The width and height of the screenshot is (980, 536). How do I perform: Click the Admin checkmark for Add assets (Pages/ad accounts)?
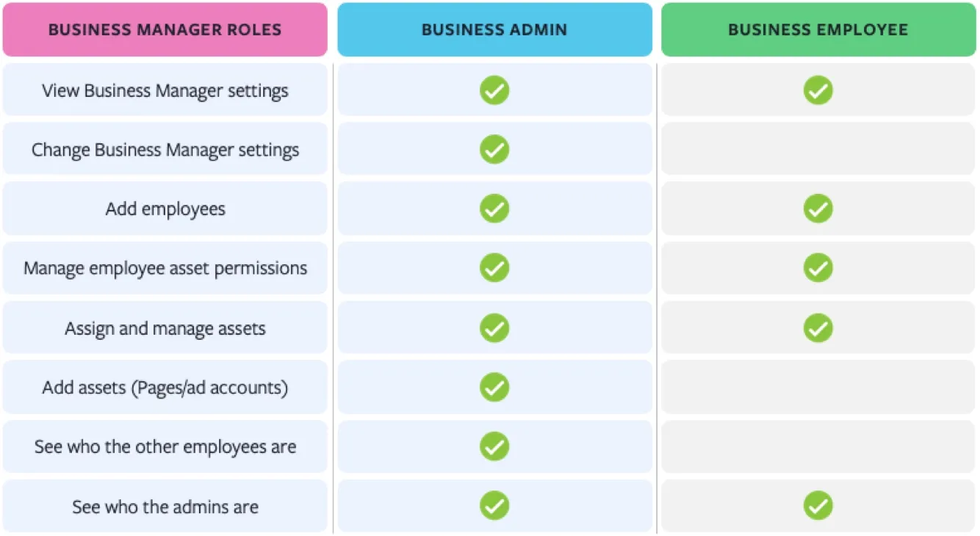[x=494, y=387]
